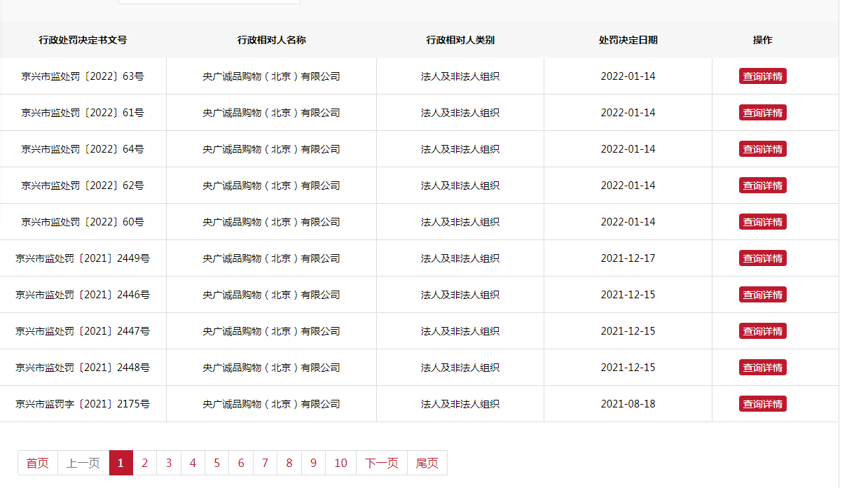Jump to page 2
868x488 pixels.
pyautogui.click(x=144, y=463)
